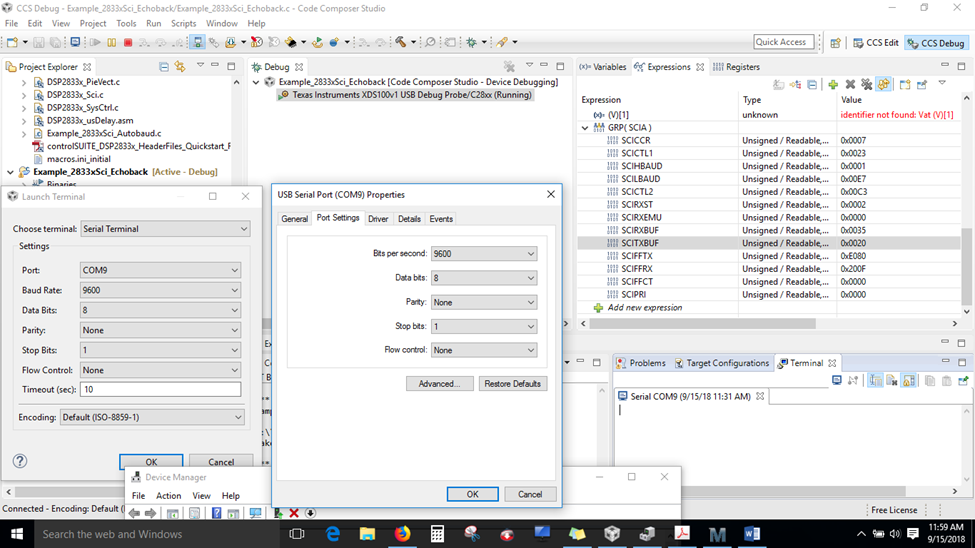975x548 pixels.
Task: Open the Target Configurations tab
Action: coord(721,363)
